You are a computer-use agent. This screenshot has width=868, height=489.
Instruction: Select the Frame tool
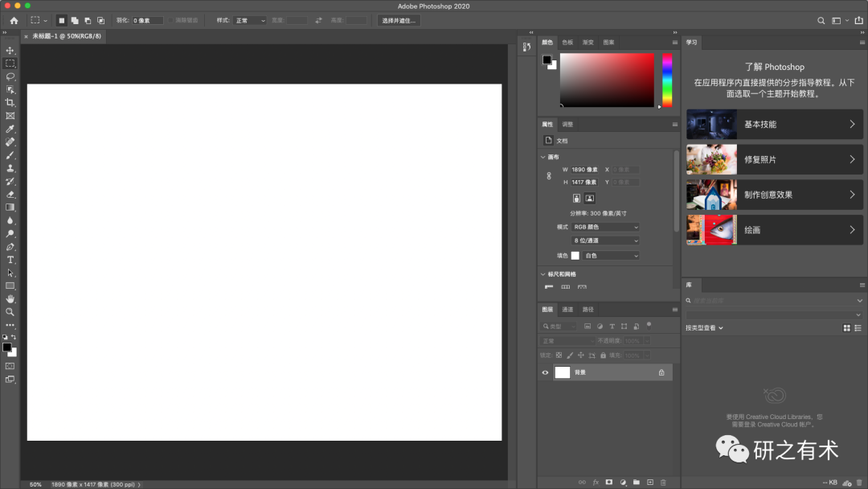click(x=10, y=116)
